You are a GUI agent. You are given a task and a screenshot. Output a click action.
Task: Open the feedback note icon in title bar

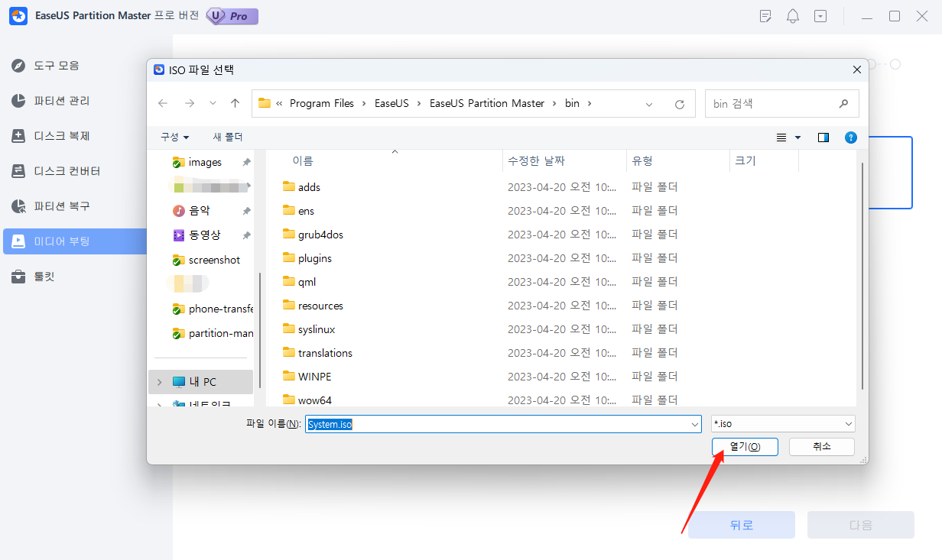[x=765, y=16]
